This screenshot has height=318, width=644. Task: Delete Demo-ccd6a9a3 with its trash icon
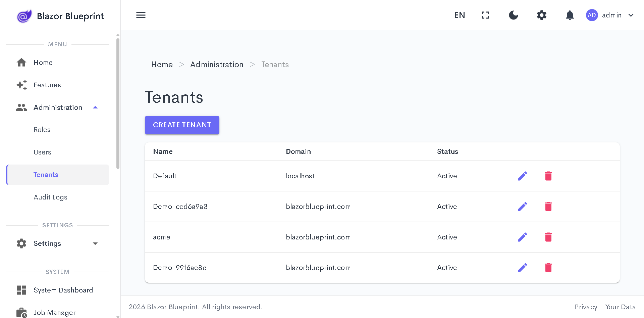548,207
